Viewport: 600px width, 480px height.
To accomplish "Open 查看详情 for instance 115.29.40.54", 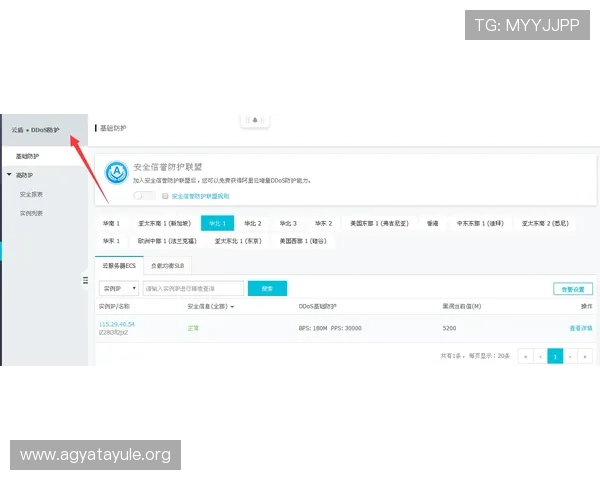I will [580, 328].
